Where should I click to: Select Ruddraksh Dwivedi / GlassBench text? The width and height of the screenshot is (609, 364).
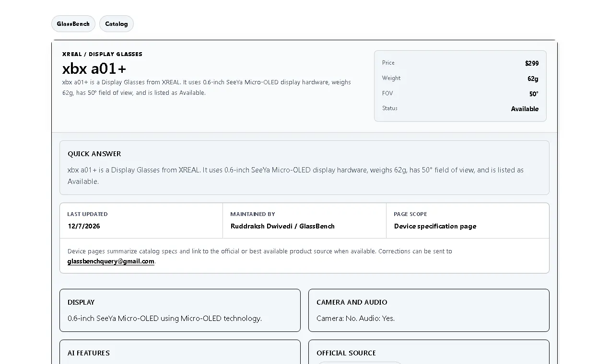(x=282, y=226)
